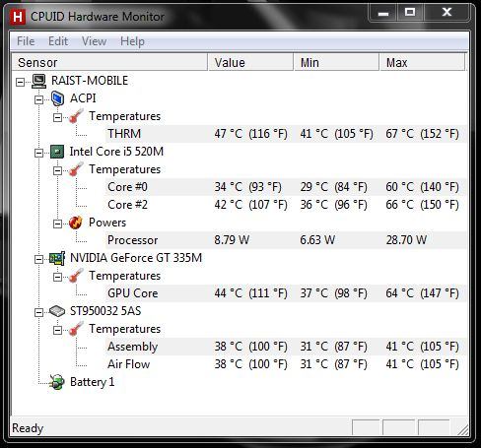Select the ST950032 5AS label
This screenshot has width=481, height=448.
pyautogui.click(x=105, y=311)
